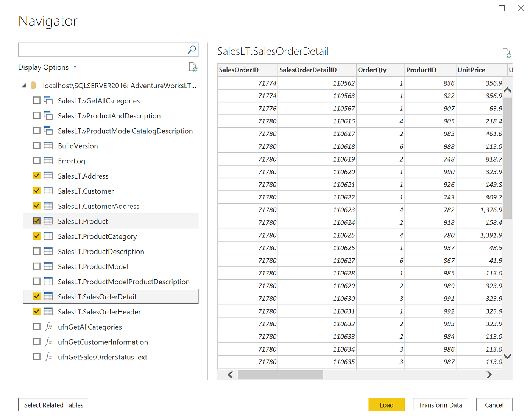The height and width of the screenshot is (420, 530).
Task: Click preview scroll up arrow
Action: coord(507,90)
